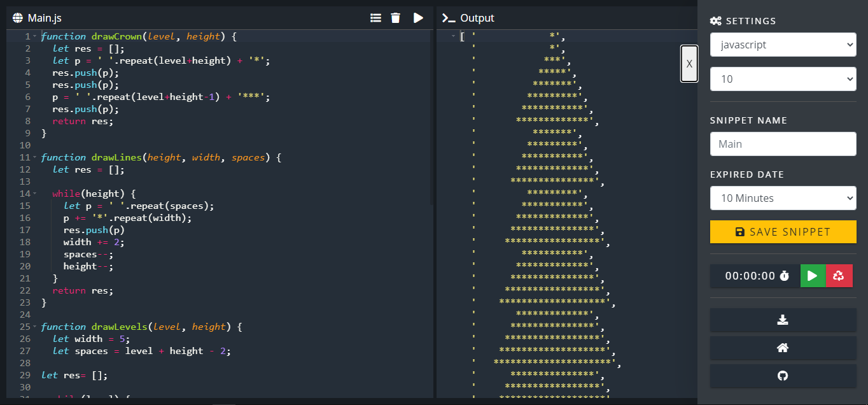Collapse the drawLevels function at line 25
Screen dimensions: 868x405
(35, 327)
